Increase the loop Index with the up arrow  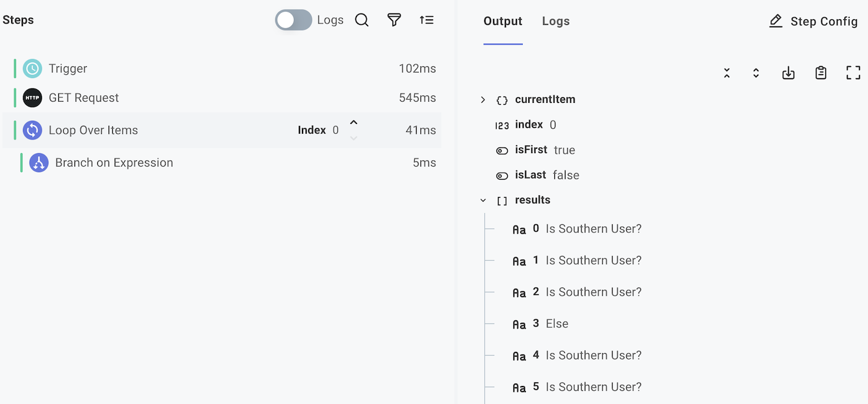(x=353, y=123)
